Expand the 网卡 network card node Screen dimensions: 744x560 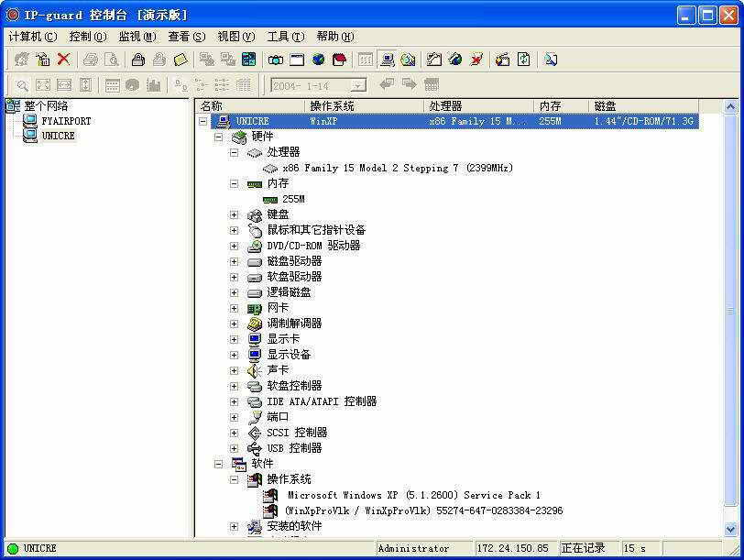[x=234, y=308]
